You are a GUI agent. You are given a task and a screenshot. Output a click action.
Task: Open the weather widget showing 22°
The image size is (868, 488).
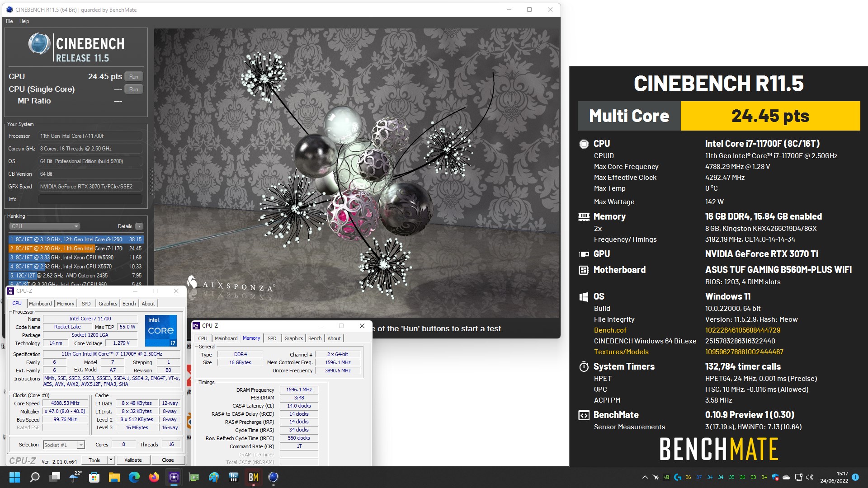pyautogui.click(x=75, y=477)
